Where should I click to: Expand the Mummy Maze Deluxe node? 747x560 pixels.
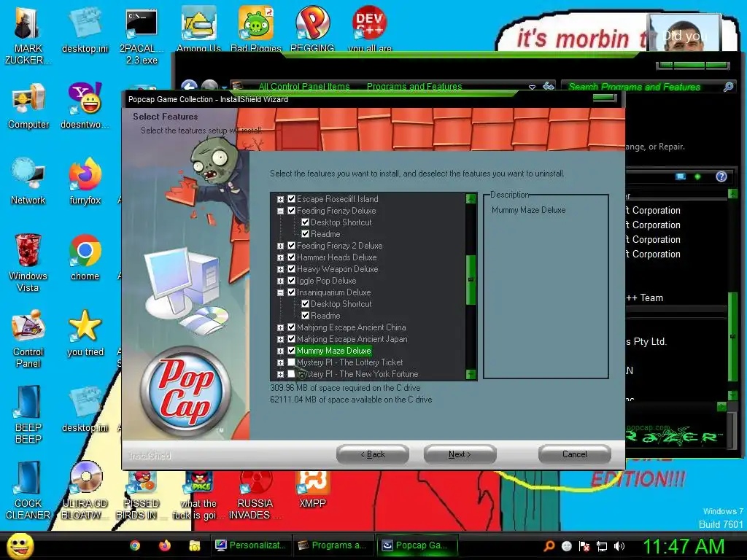[x=281, y=351]
